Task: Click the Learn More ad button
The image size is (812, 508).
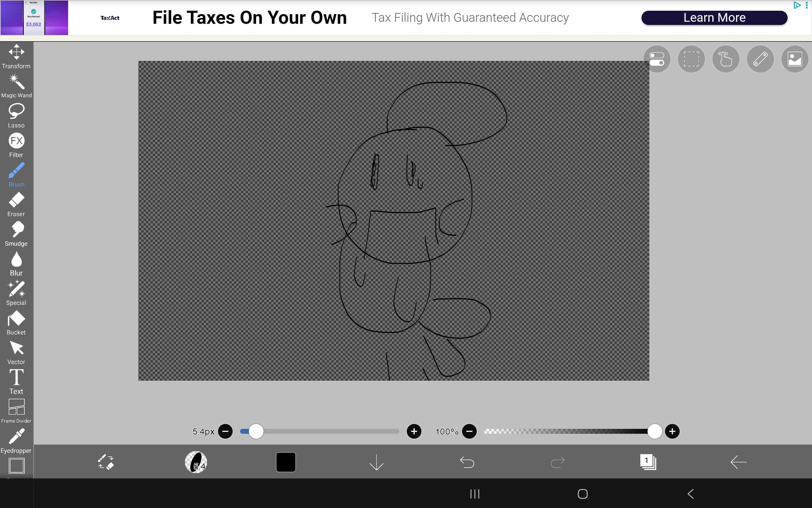Action: [x=714, y=18]
